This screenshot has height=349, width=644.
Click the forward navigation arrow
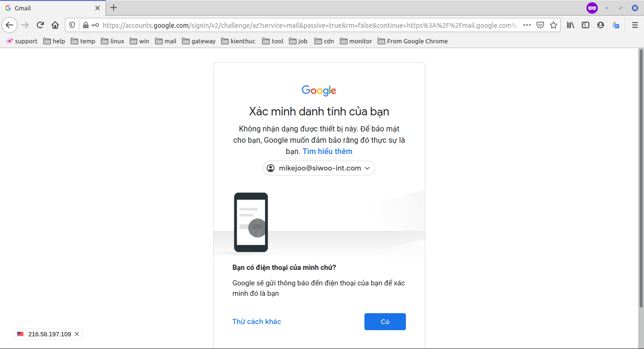click(25, 25)
